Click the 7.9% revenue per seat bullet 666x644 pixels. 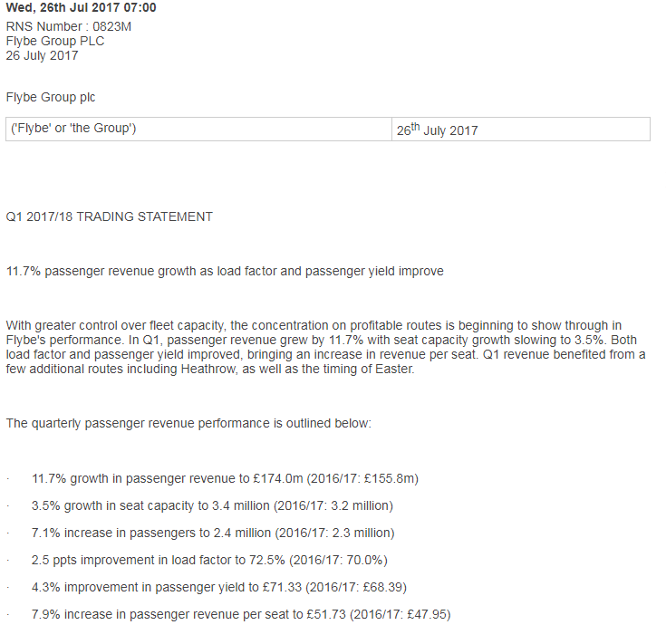pyautogui.click(x=241, y=615)
